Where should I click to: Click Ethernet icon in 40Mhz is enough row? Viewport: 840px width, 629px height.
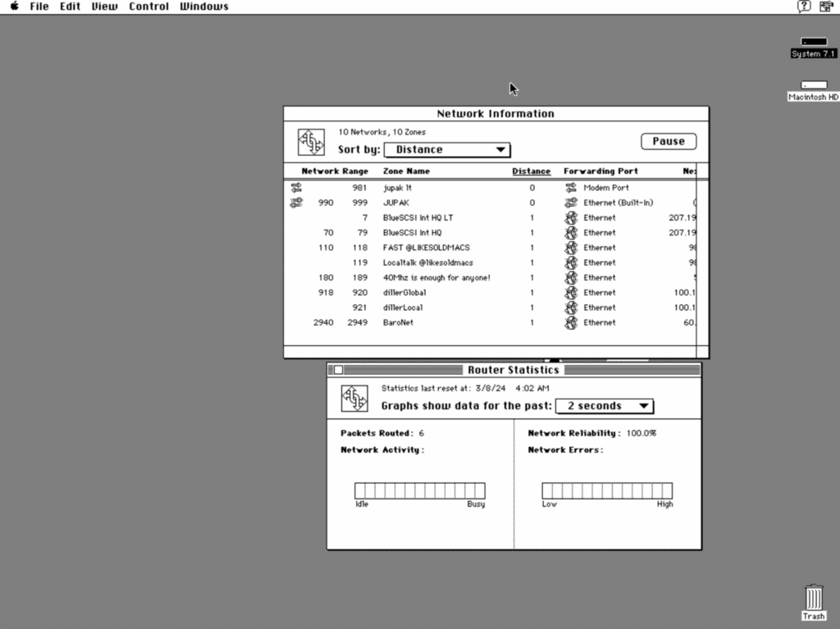click(571, 277)
